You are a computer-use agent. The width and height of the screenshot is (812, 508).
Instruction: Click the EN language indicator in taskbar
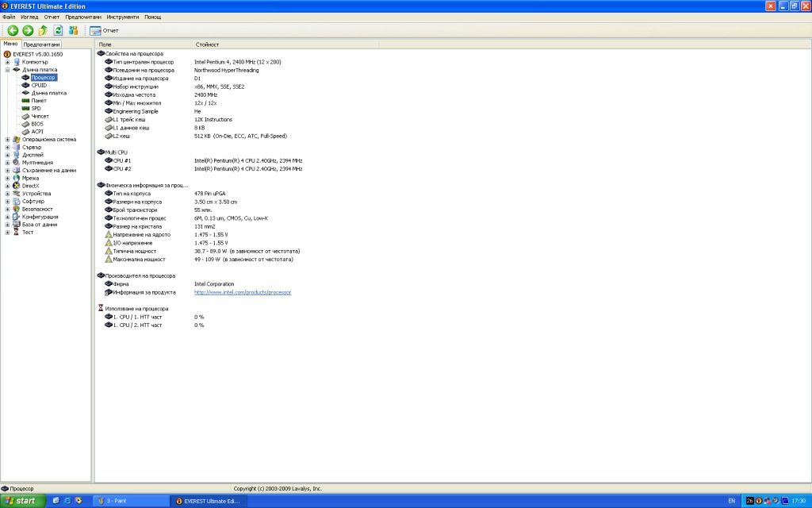click(732, 502)
